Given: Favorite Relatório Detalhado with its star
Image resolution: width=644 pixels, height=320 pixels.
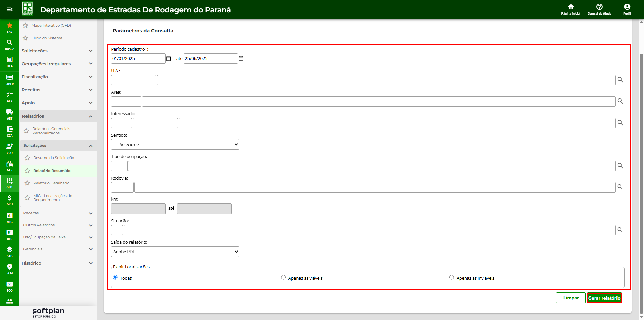Looking at the screenshot, I should [28, 183].
